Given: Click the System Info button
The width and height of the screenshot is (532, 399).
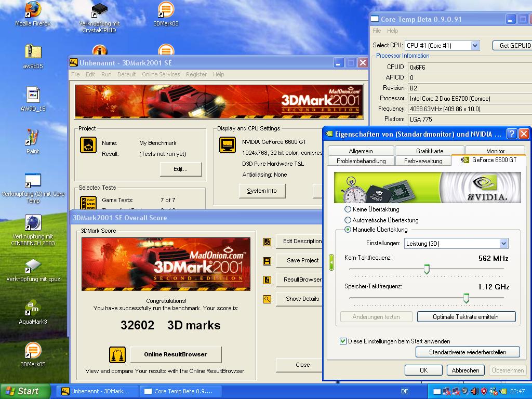Looking at the screenshot, I should coord(262,191).
